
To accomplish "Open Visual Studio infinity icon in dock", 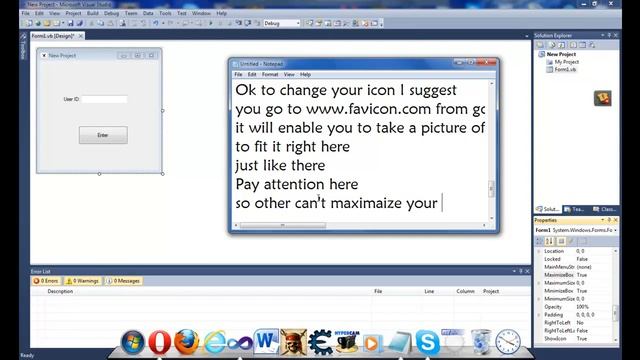I will click(240, 343).
